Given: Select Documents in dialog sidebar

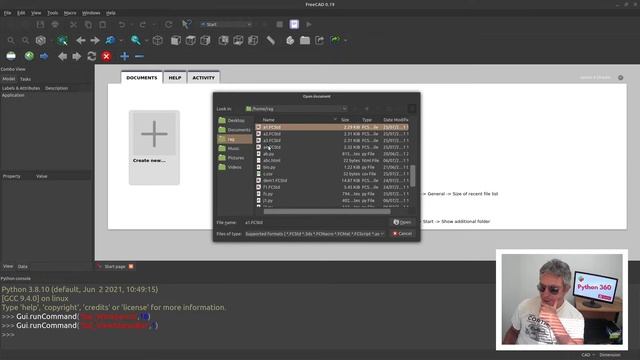Looking at the screenshot, I should point(234,130).
